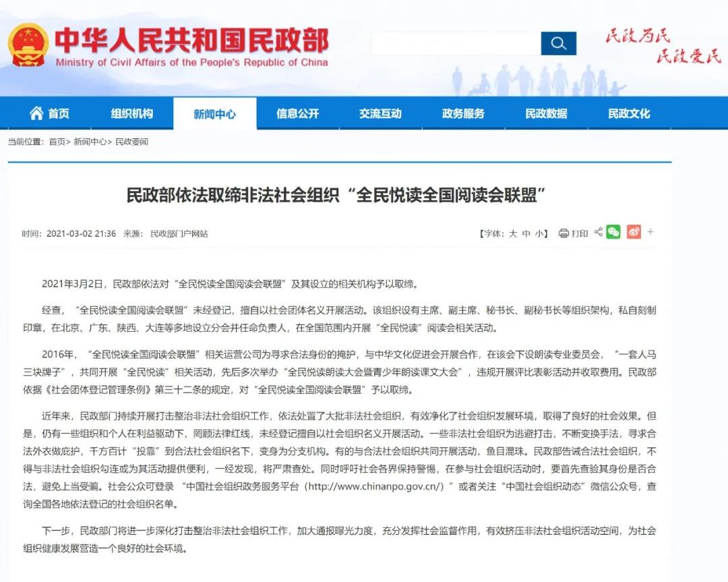Image resolution: width=728 pixels, height=582 pixels.
Task: Click the printer icon
Action: click(564, 233)
